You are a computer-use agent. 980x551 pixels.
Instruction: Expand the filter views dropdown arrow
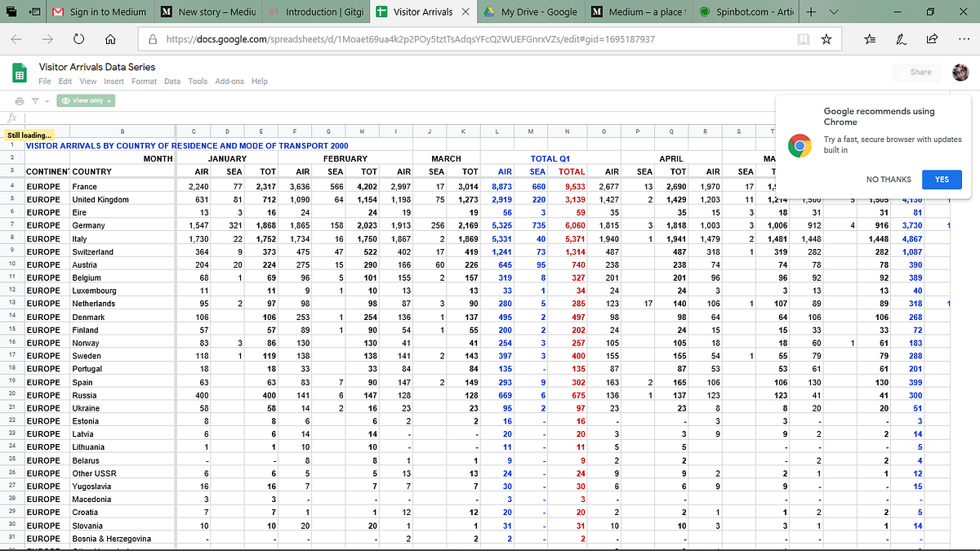(47, 100)
